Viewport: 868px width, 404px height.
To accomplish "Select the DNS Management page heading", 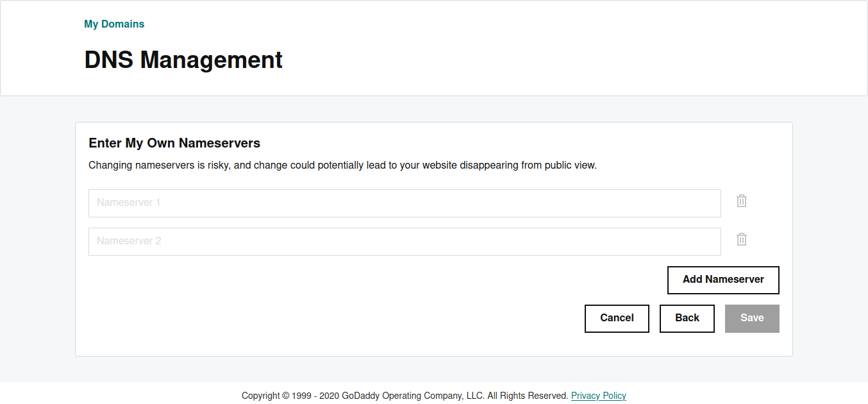I will click(x=183, y=60).
